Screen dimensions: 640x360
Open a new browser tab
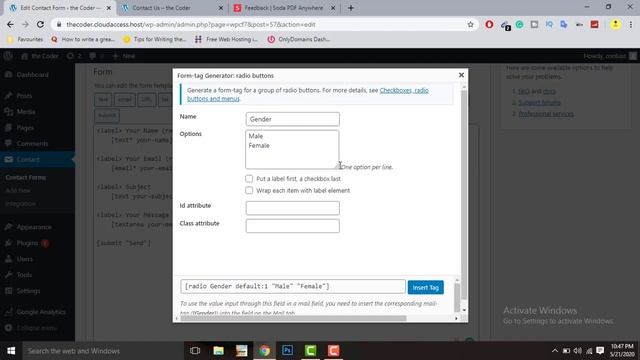click(x=351, y=8)
